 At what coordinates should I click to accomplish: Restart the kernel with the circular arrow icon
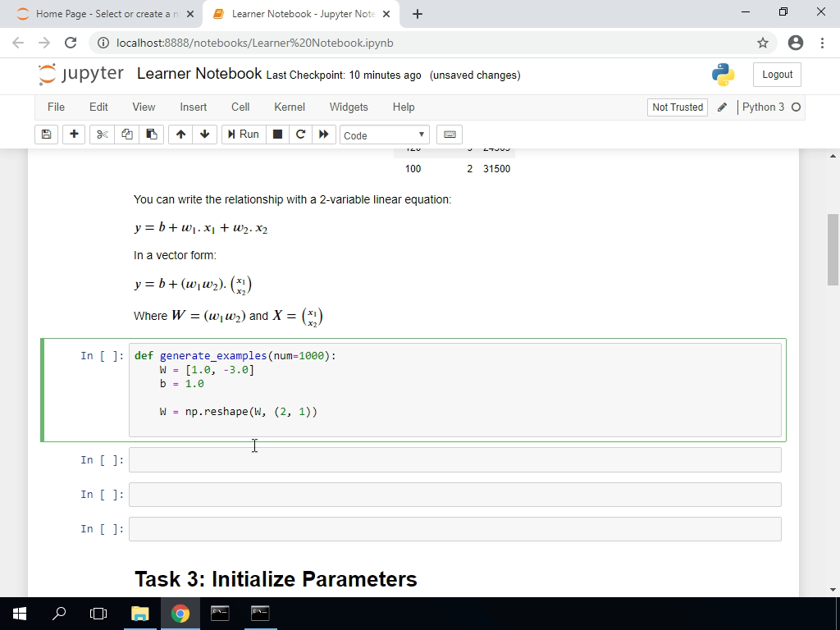coord(300,135)
